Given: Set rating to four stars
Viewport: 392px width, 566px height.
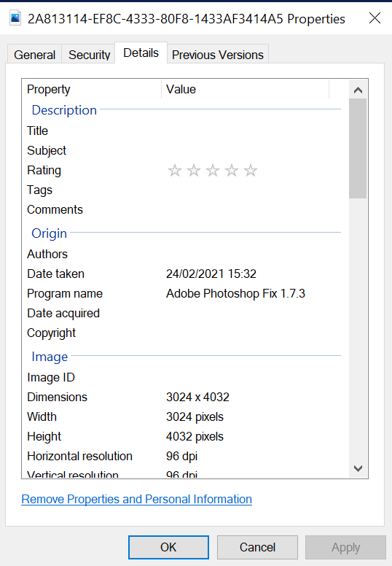Looking at the screenshot, I should [232, 171].
